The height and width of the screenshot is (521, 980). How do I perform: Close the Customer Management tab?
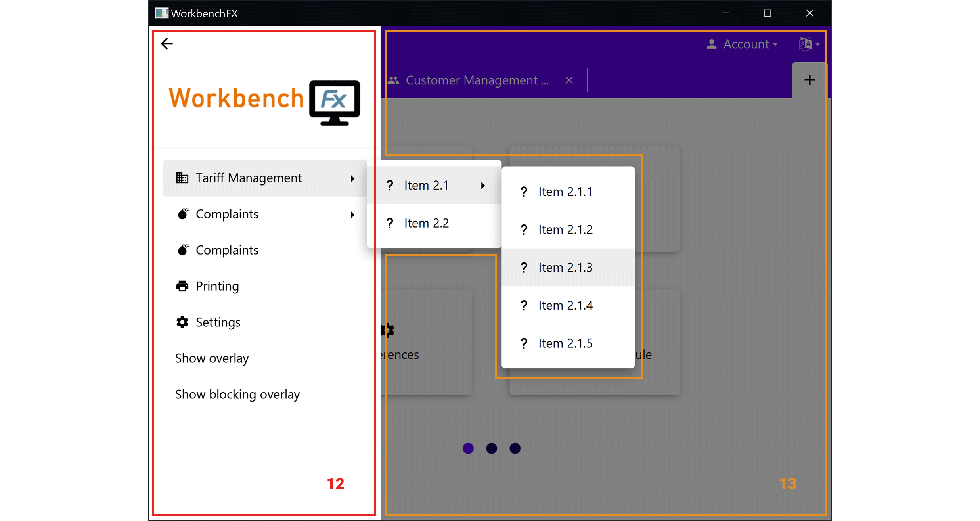(569, 80)
